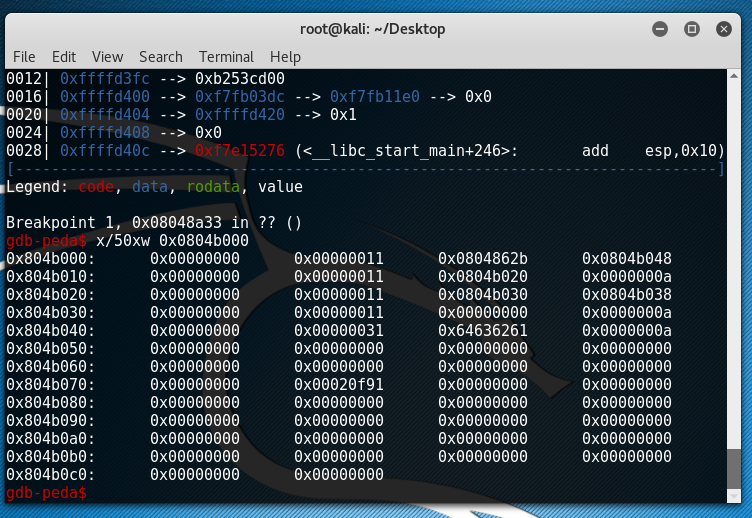
Task: Click the red 'code' legend word
Action: coord(96,187)
